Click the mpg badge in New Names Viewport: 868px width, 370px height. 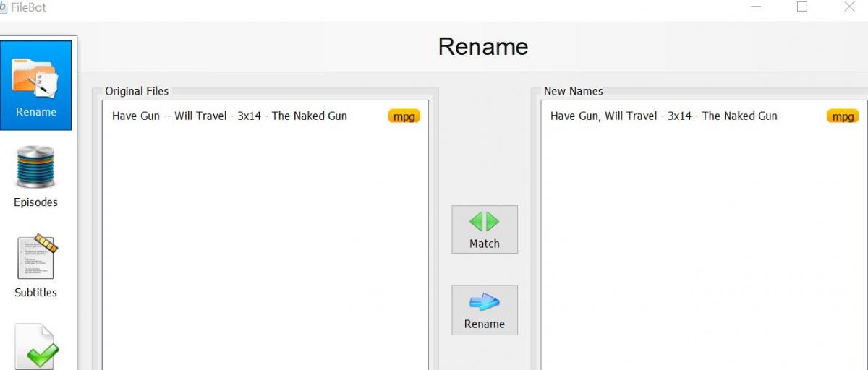click(842, 116)
